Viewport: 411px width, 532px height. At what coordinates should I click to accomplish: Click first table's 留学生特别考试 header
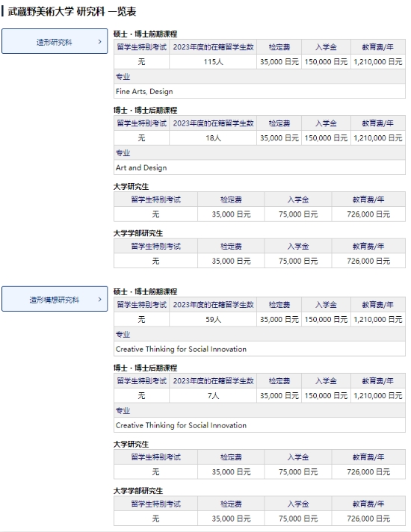tap(141, 47)
